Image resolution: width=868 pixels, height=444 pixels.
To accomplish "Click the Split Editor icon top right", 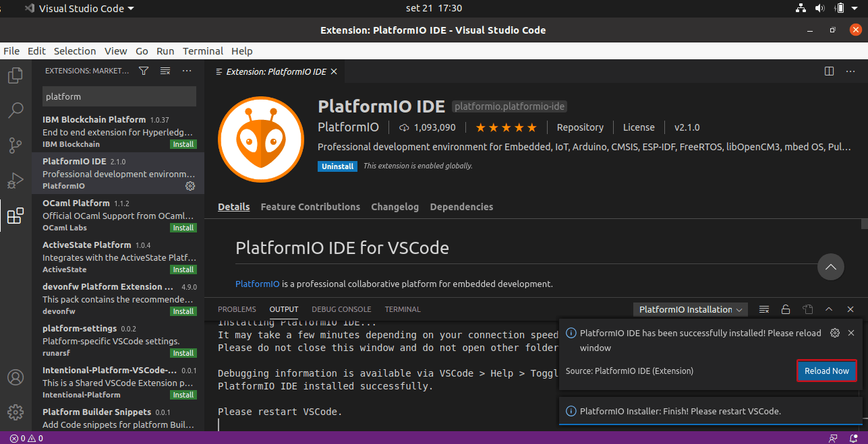I will tap(828, 71).
